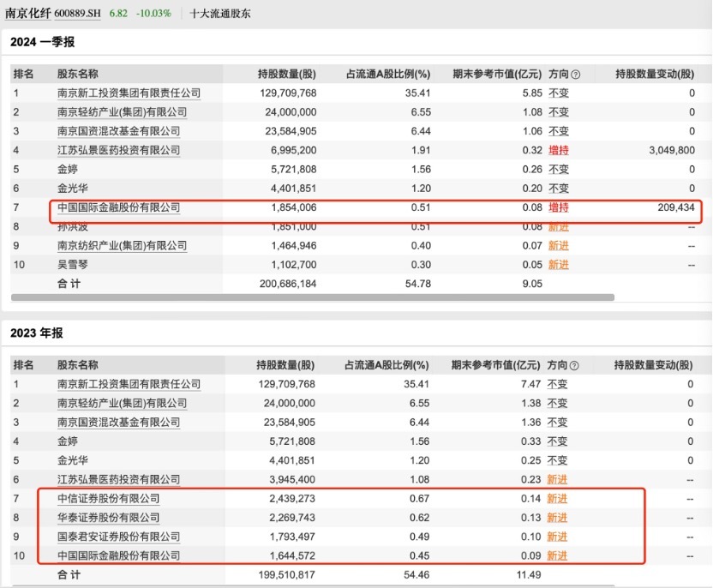Viewport: 713px width, 588px height.
Task: Click the 2024 一季报 section heading
Action: point(42,42)
